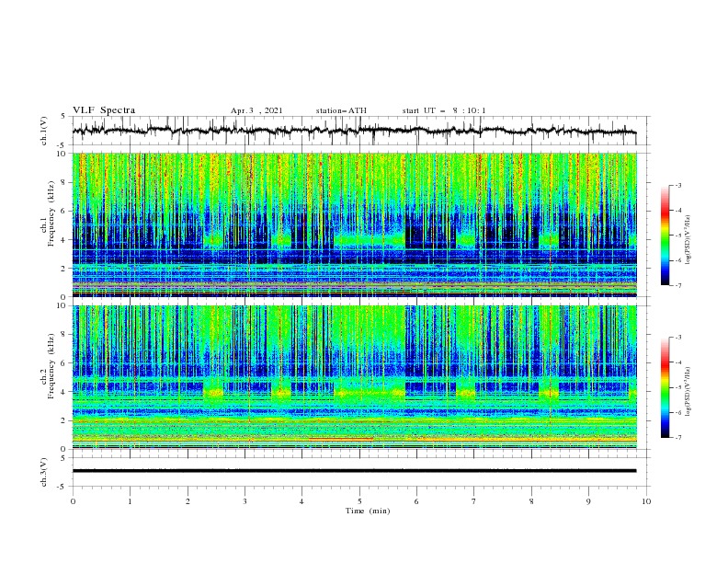Click inside the ch.1 spectrogram panel
This screenshot has height=563, width=728.
tap(355, 224)
